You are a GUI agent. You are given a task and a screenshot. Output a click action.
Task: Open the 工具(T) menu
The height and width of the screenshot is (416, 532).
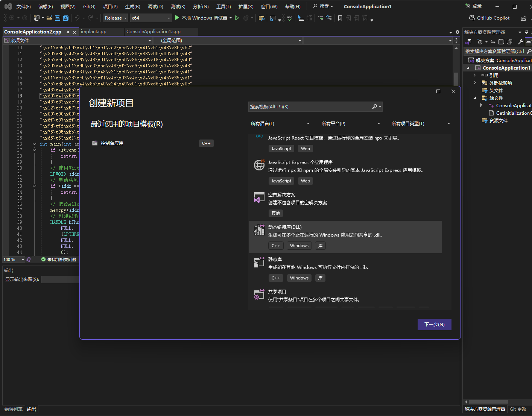point(223,7)
